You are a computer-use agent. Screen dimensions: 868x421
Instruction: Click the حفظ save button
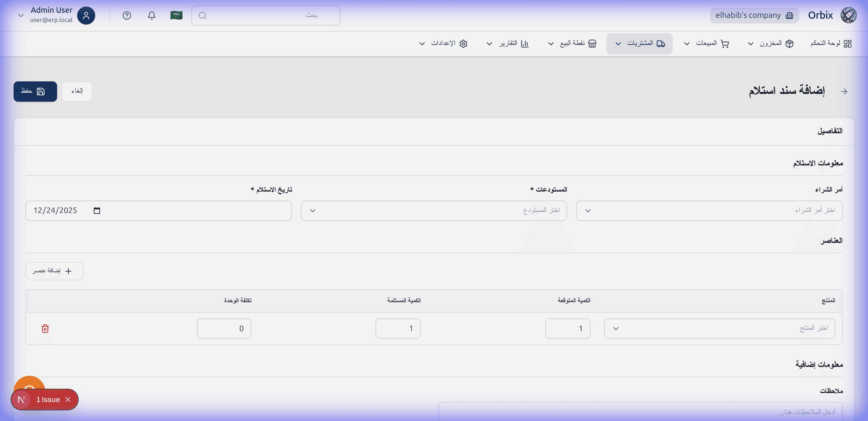[35, 91]
